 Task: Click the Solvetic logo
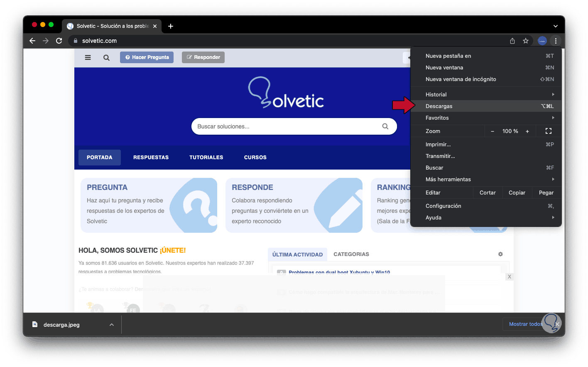click(286, 92)
